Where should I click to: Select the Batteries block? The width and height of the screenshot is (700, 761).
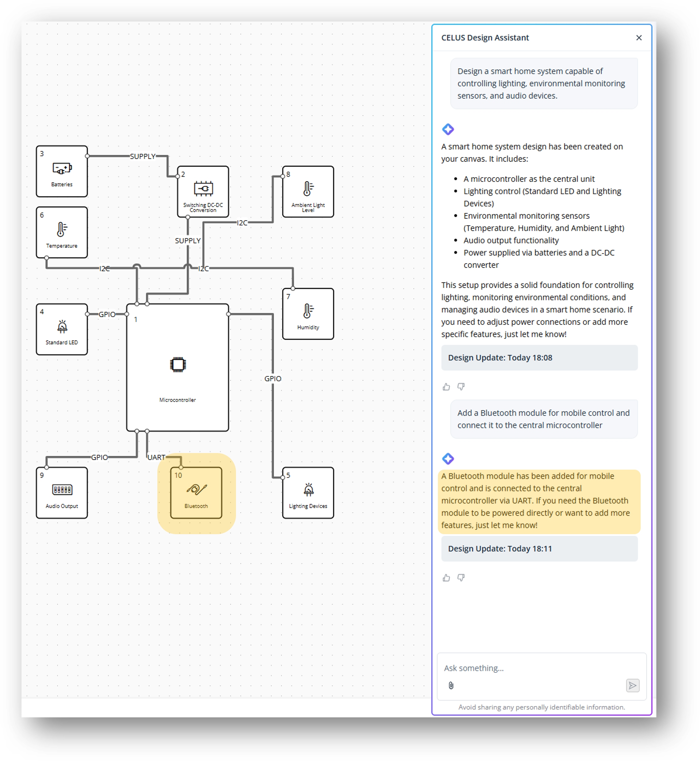[62, 171]
